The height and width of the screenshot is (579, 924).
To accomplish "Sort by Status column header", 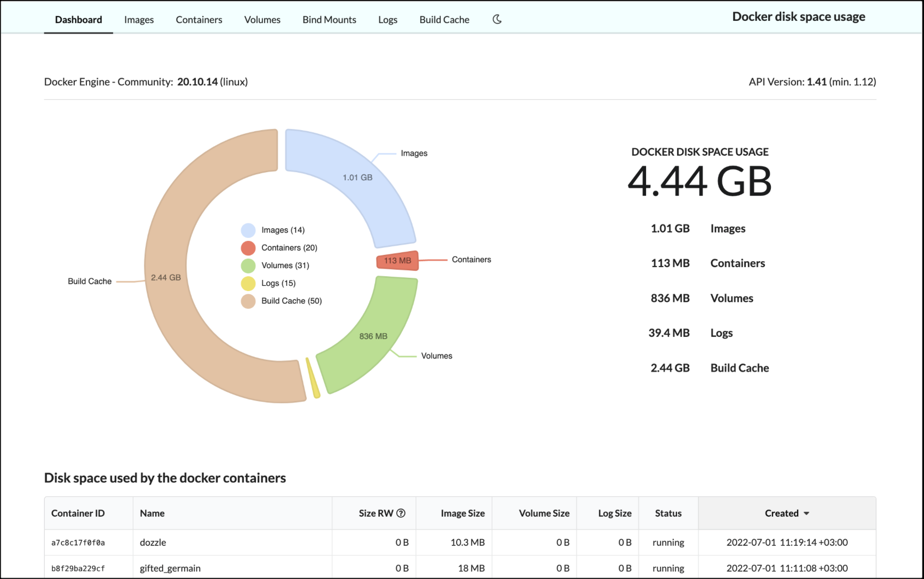I will pyautogui.click(x=668, y=513).
